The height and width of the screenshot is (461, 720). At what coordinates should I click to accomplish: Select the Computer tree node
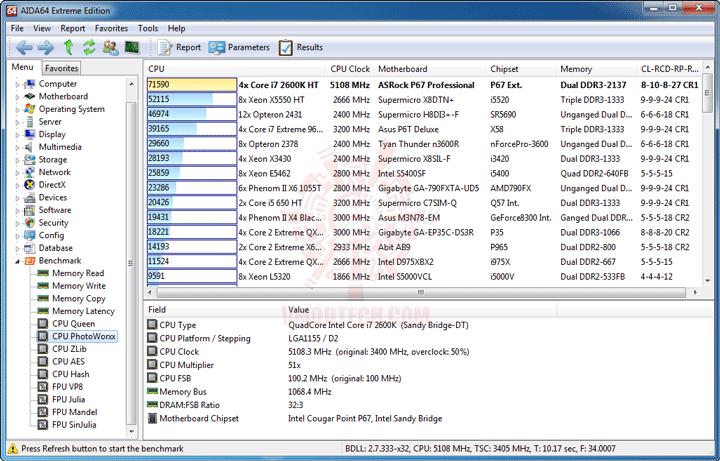(x=51, y=84)
